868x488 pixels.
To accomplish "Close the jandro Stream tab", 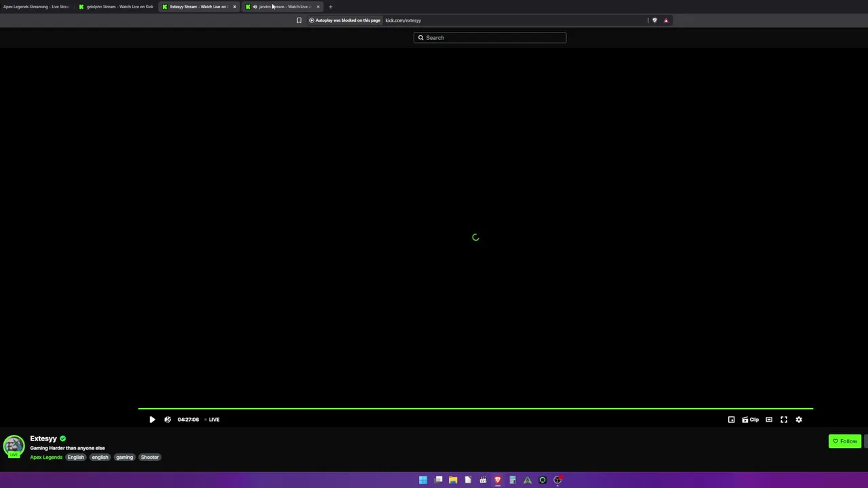I will 317,7.
